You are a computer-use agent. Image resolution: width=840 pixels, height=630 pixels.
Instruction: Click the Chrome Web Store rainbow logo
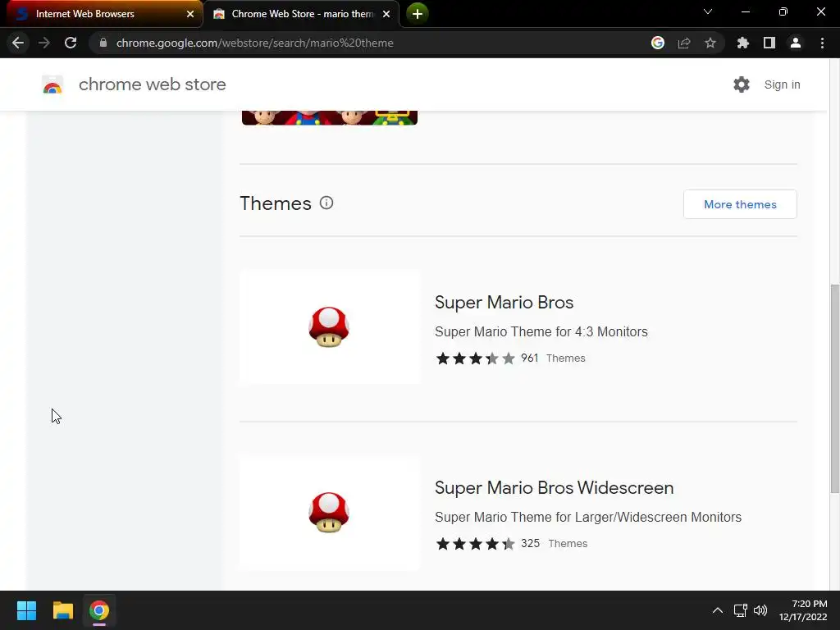click(x=52, y=84)
